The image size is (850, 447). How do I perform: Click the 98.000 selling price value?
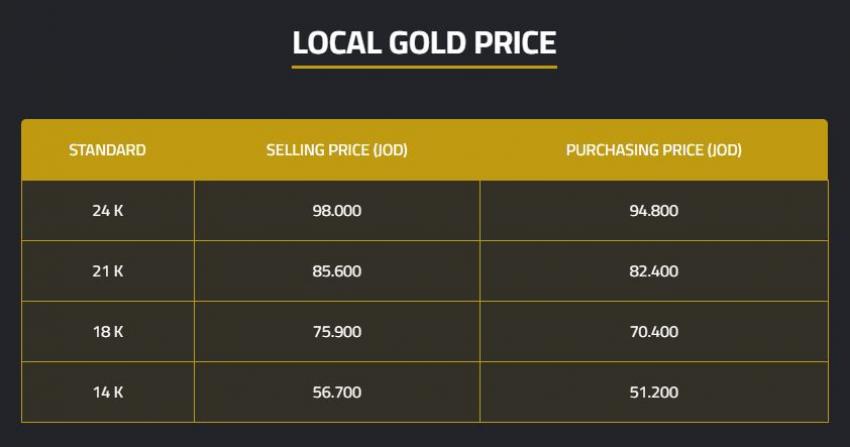coord(337,211)
